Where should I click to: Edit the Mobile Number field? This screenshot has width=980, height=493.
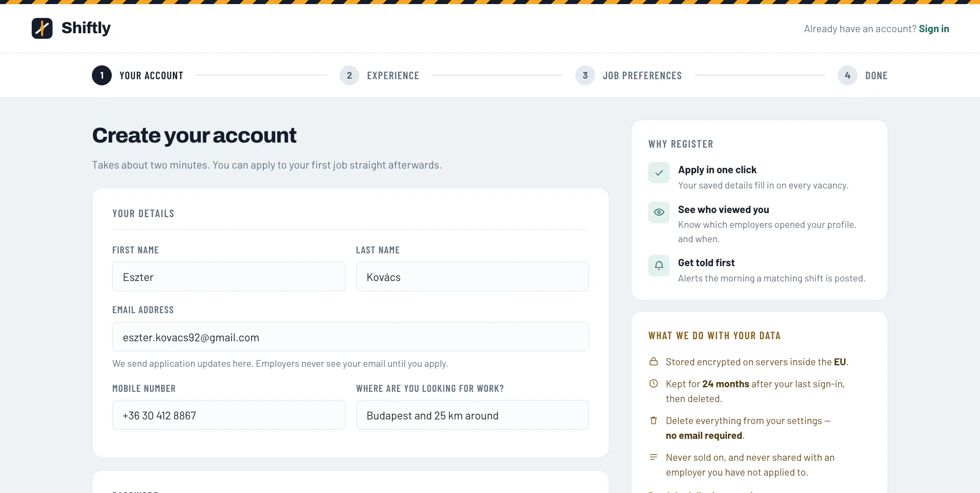229,415
